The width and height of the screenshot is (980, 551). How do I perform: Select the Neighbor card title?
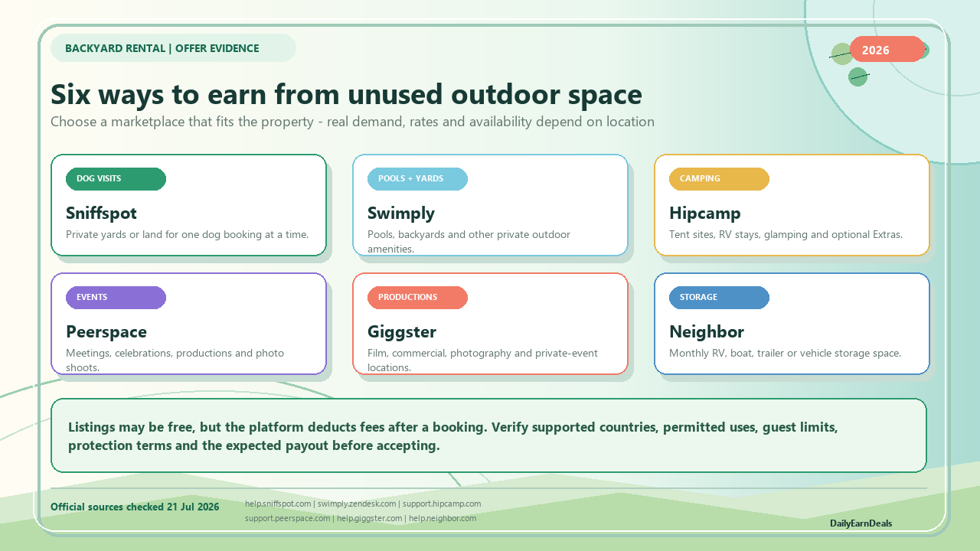coord(707,331)
